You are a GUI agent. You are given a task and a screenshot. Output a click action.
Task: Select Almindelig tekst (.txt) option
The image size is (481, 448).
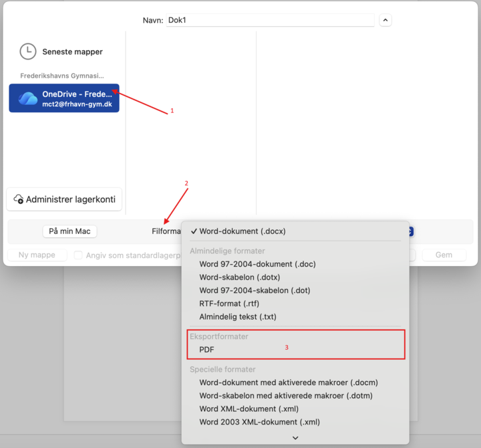click(237, 317)
